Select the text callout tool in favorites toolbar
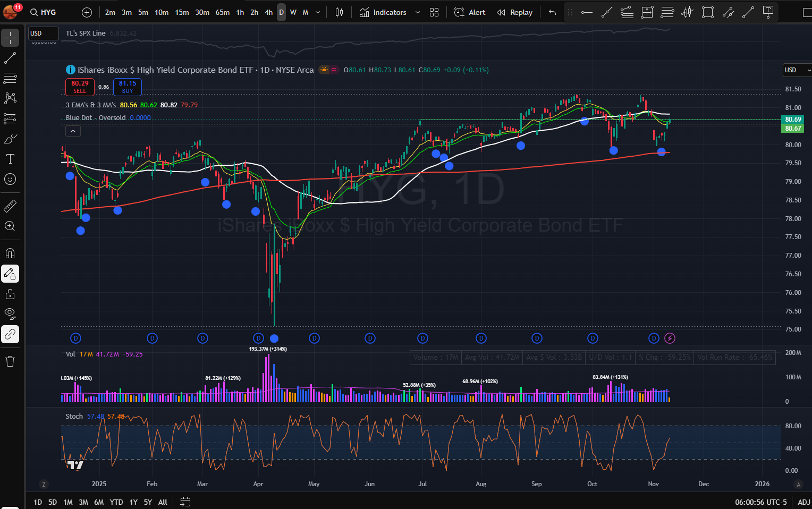 768,12
